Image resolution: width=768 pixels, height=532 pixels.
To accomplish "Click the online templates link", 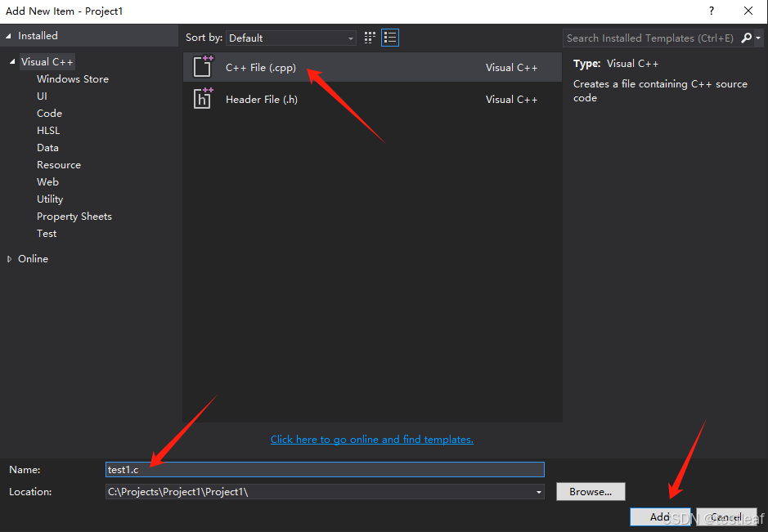I will point(371,439).
